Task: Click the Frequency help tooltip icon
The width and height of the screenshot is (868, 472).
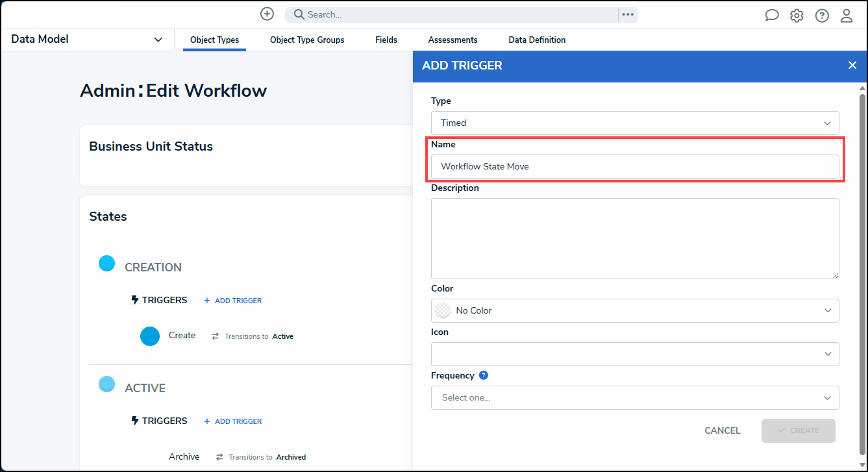Action: coord(484,375)
